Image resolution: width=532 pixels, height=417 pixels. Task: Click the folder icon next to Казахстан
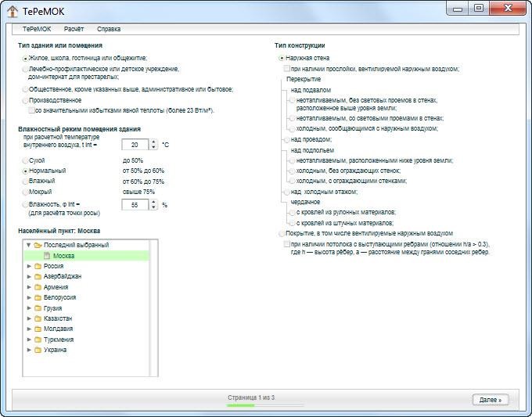tap(38, 318)
